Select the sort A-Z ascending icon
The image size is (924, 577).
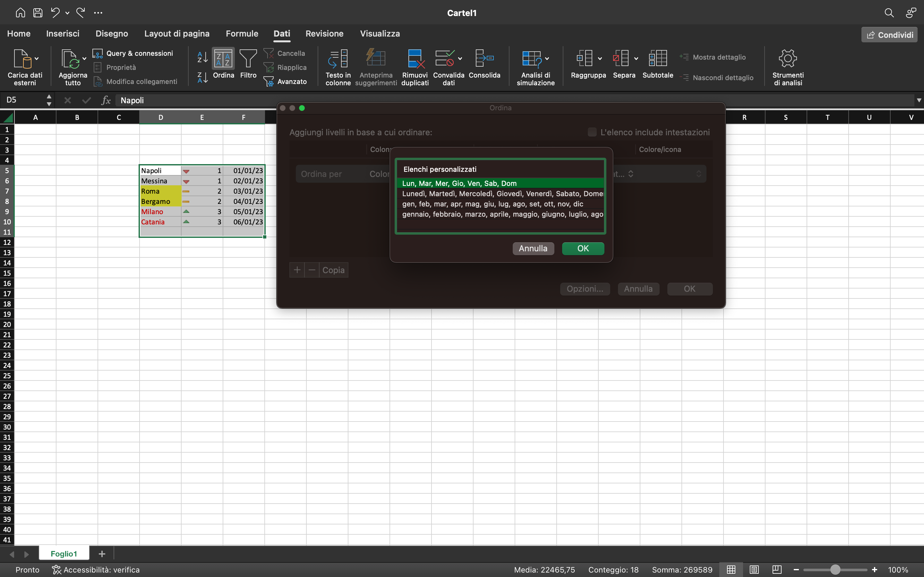(x=202, y=58)
